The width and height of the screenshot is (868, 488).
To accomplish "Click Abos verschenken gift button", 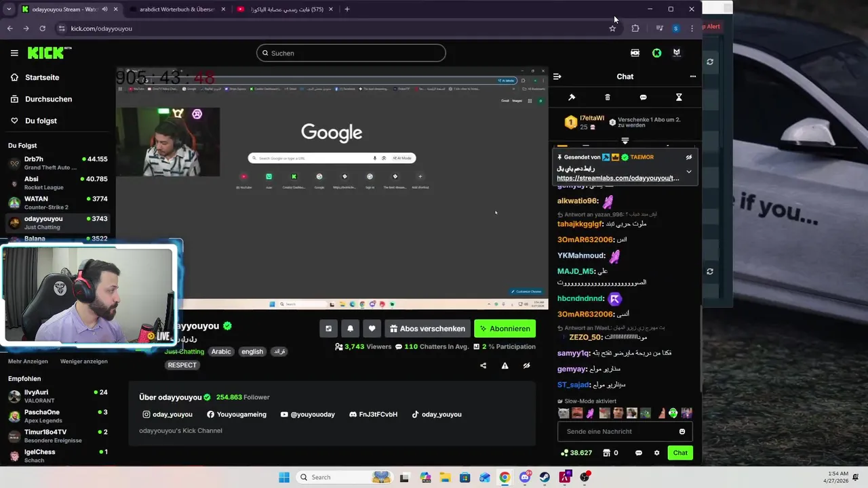I will point(427,329).
